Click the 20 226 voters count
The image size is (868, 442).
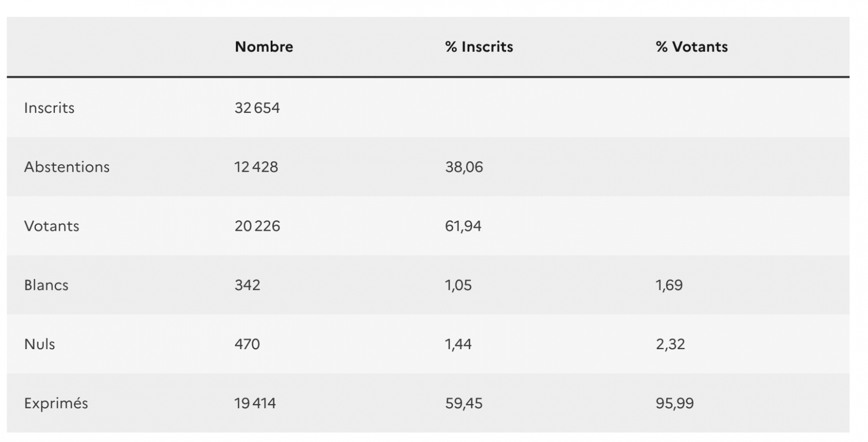[257, 226]
